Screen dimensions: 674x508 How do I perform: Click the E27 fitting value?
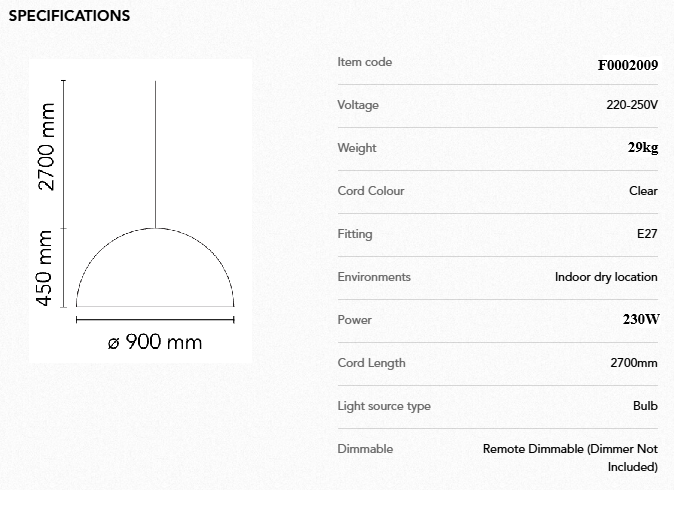[x=647, y=234]
